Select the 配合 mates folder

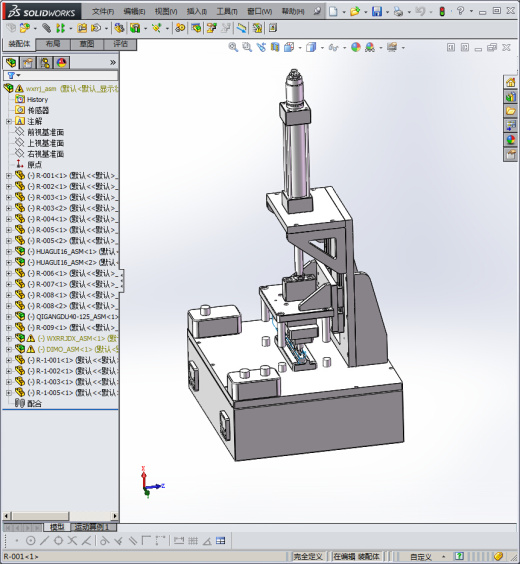click(35, 403)
